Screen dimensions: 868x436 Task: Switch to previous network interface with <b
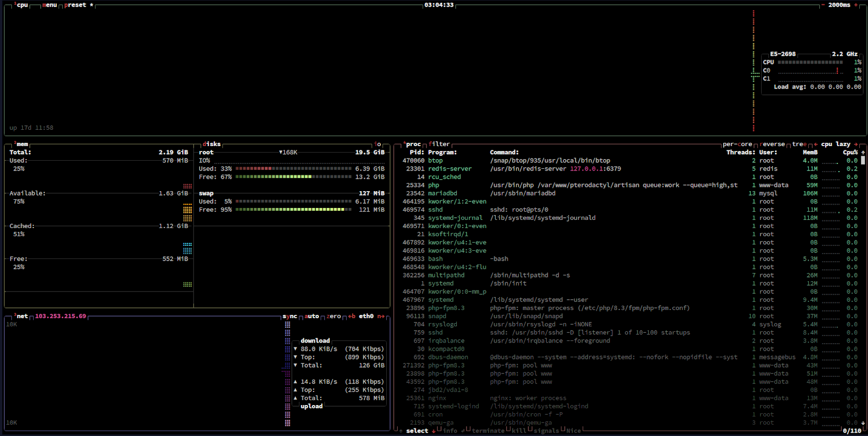tap(352, 316)
